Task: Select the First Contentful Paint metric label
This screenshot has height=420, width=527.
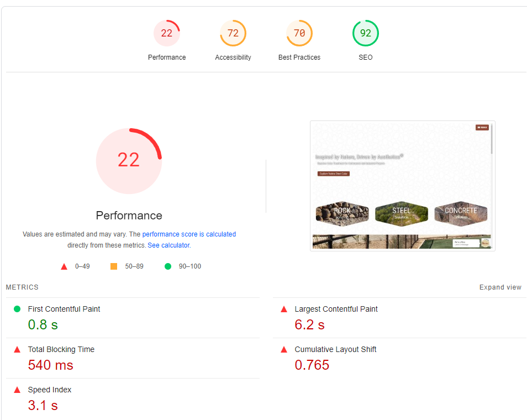Action: [64, 309]
